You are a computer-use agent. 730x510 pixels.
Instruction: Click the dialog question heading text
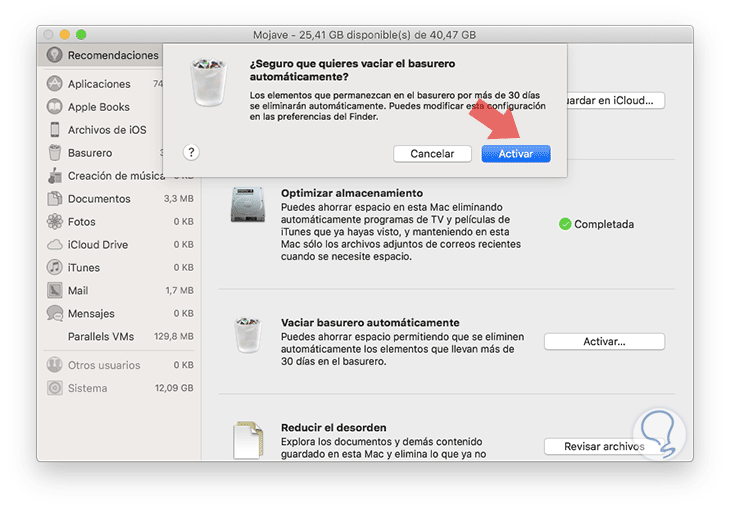pyautogui.click(x=352, y=70)
